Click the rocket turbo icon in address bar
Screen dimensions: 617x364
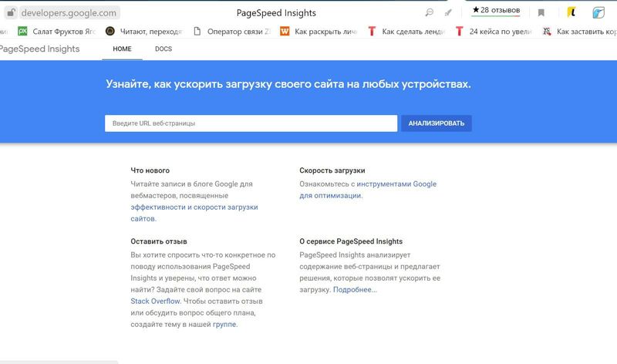tap(448, 12)
